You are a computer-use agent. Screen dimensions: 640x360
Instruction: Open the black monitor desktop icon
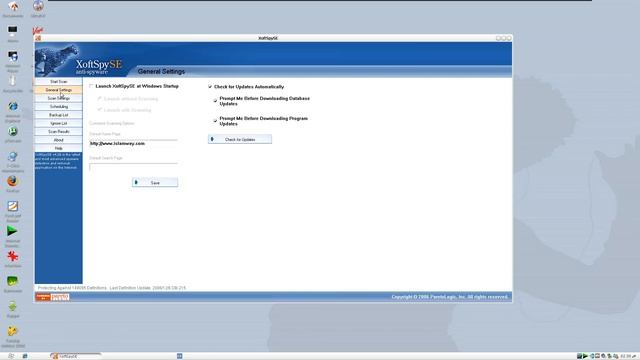pos(13,31)
